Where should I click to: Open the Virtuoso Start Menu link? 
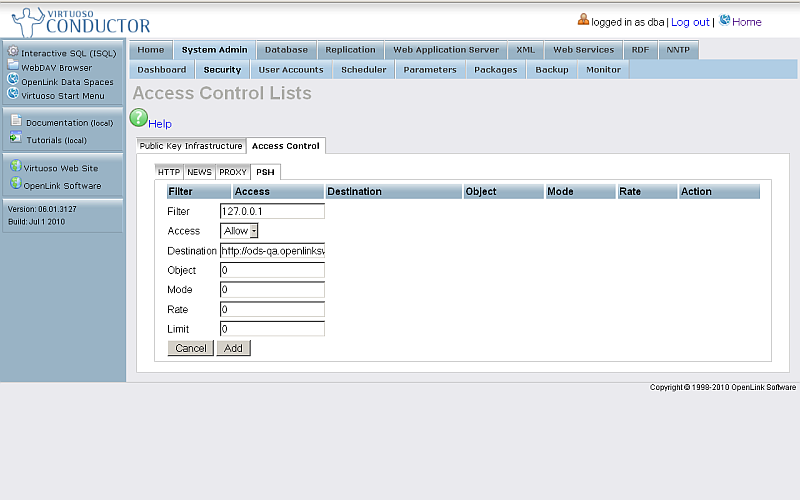[x=63, y=96]
